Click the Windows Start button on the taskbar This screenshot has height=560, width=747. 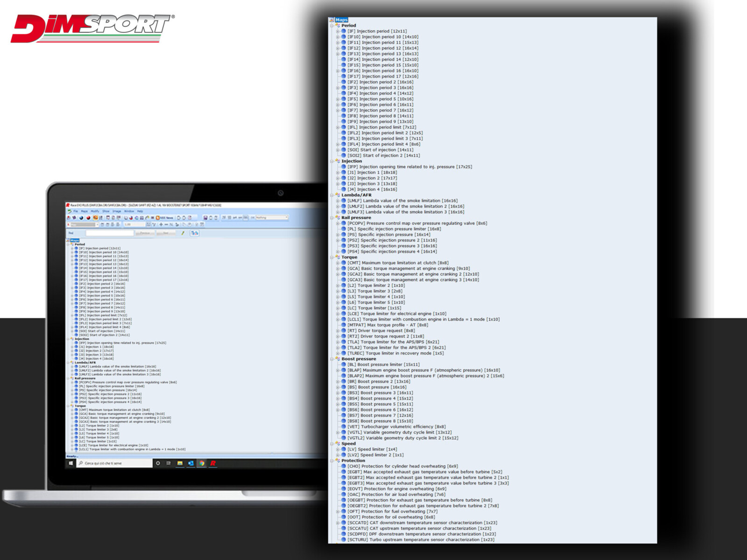pyautogui.click(x=71, y=463)
